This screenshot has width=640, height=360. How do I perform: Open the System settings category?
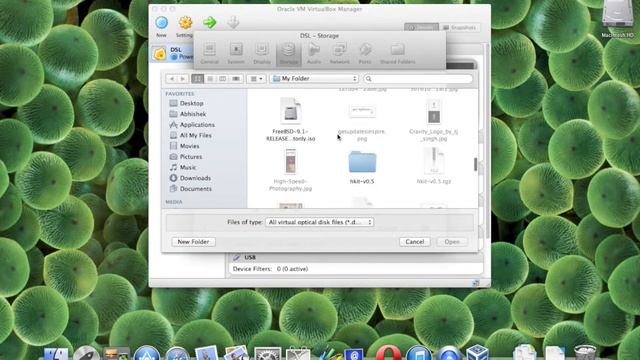236,53
